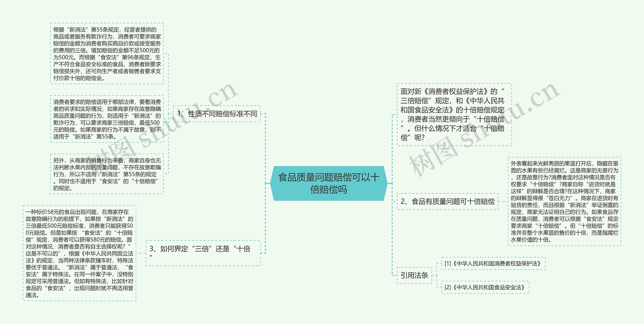Viewport: 644px width, 324px height.
Task: Select the text box starting 消费者要求的赔偿适用于哪部法律
Action: pos(107,119)
